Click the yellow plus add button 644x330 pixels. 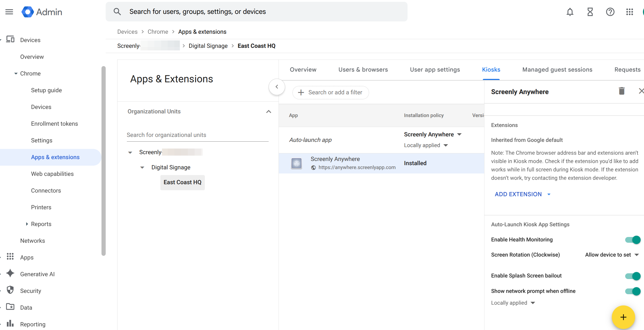623,317
